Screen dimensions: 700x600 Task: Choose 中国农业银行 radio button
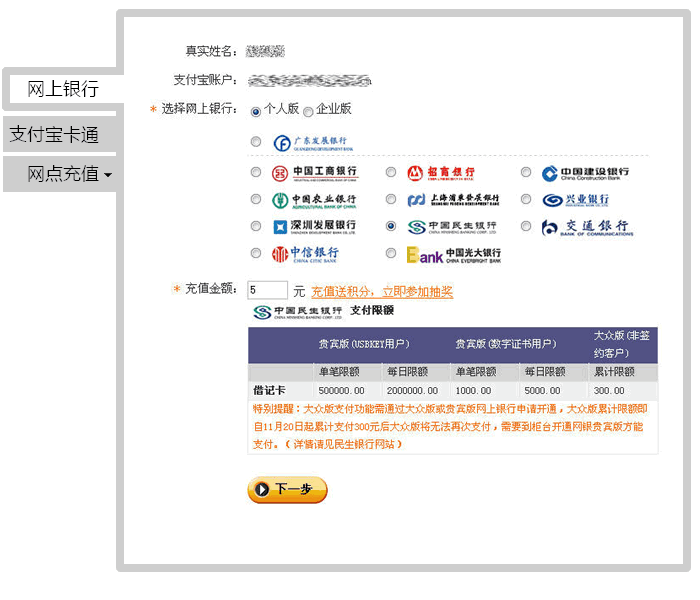coord(256,199)
